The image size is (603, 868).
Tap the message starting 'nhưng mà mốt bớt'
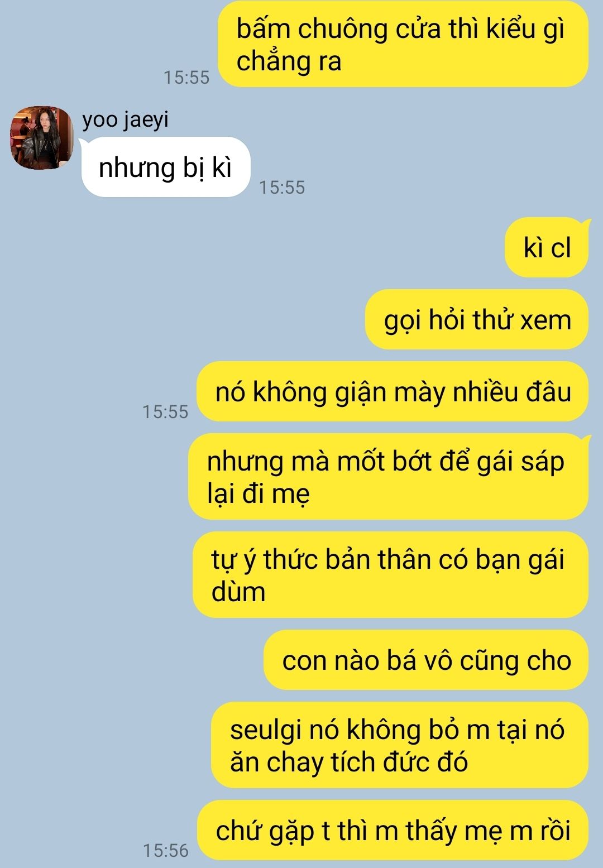tap(389, 477)
